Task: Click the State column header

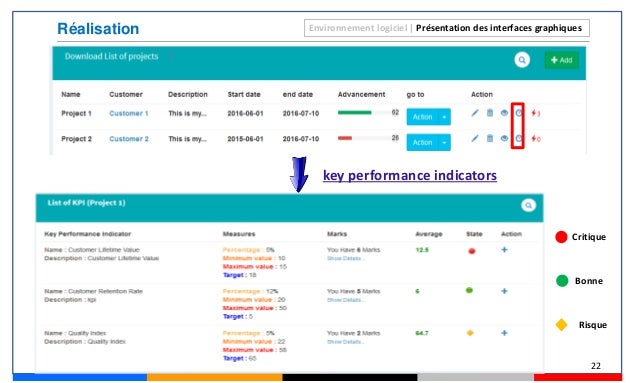Action: (474, 234)
